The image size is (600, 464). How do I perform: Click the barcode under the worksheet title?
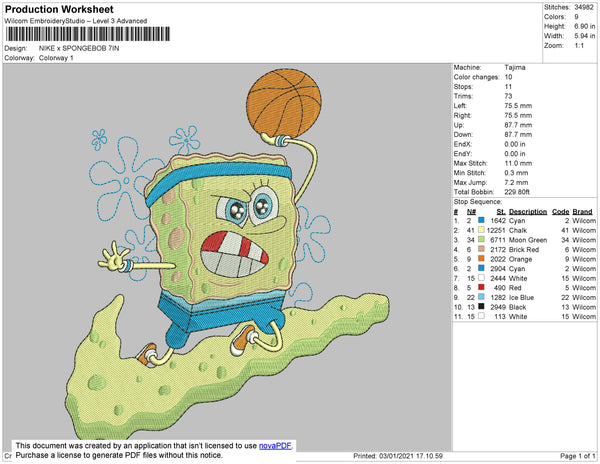click(88, 34)
